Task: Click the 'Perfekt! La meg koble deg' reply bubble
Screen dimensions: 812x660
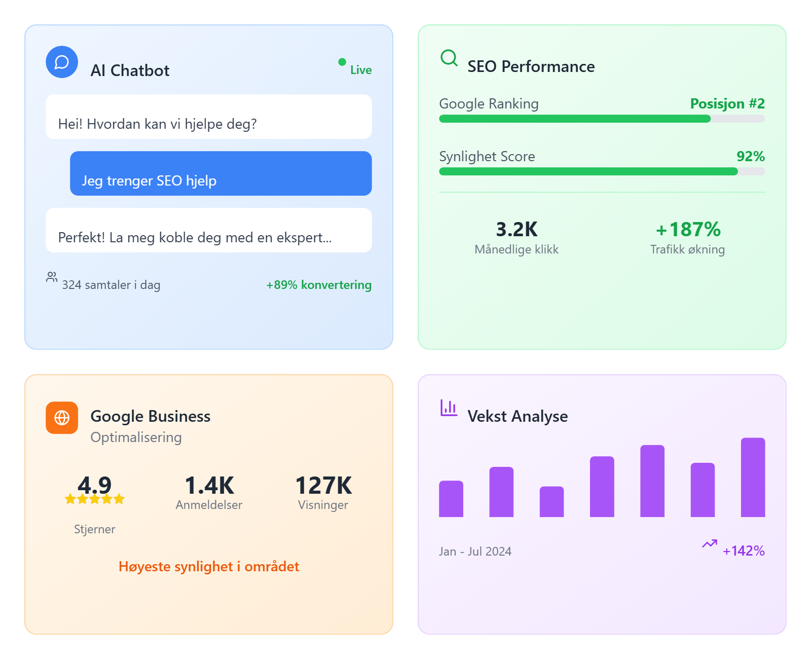Action: pyautogui.click(x=209, y=230)
